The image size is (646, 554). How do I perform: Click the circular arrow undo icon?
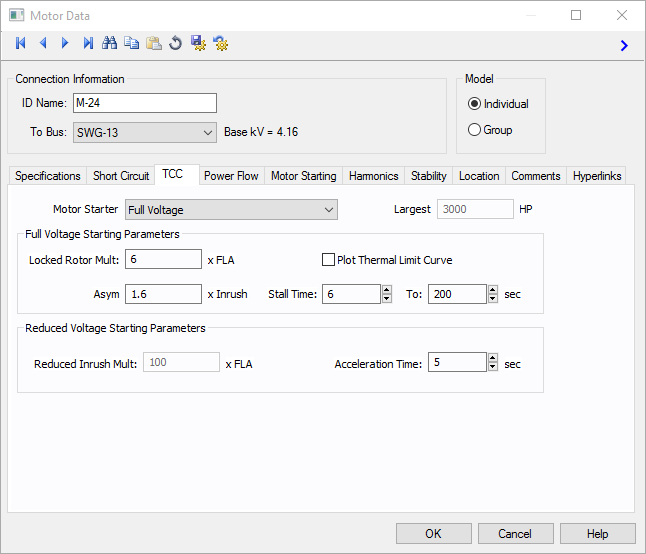[176, 43]
